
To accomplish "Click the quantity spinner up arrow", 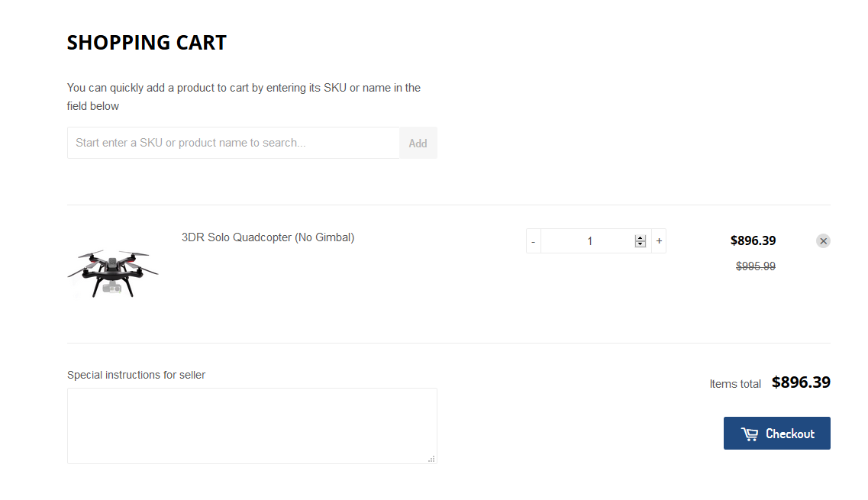I will (641, 238).
